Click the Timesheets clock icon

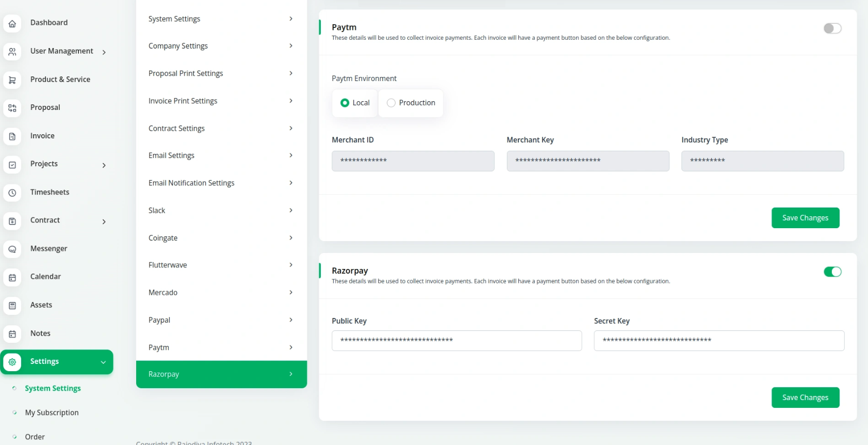[x=12, y=193]
